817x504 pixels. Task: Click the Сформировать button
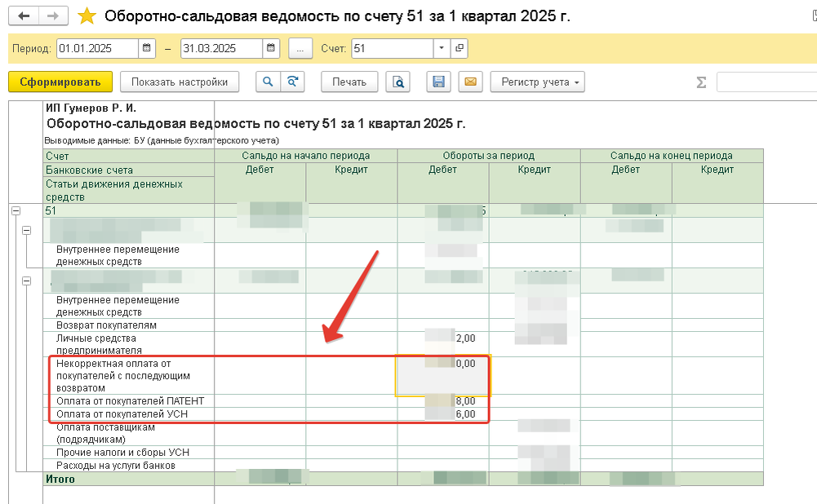tap(60, 82)
